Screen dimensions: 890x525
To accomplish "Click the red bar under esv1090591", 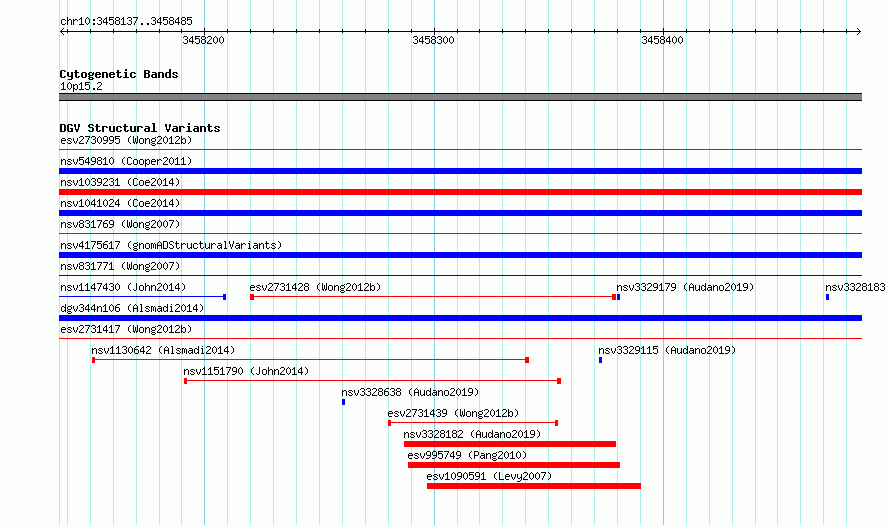I will click(x=534, y=486).
